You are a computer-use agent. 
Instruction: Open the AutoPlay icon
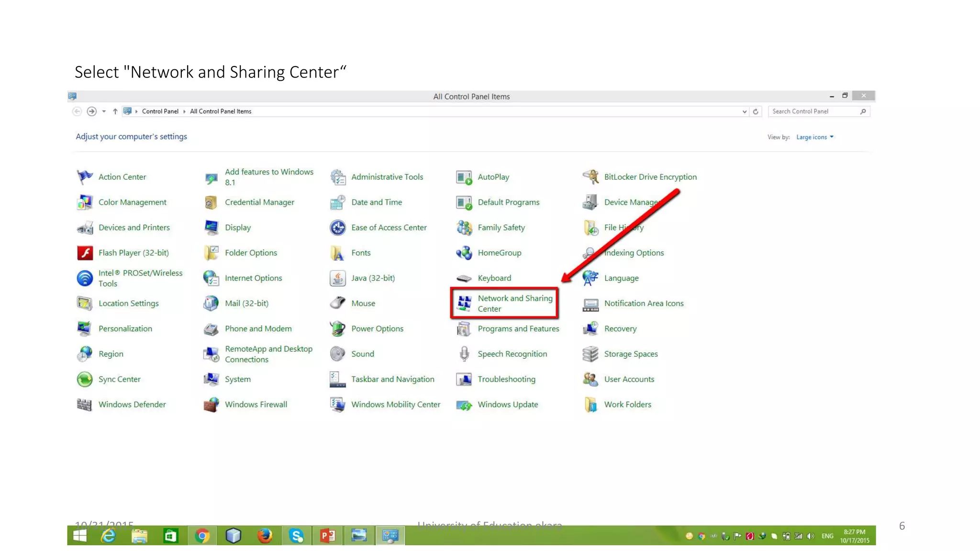(x=464, y=177)
